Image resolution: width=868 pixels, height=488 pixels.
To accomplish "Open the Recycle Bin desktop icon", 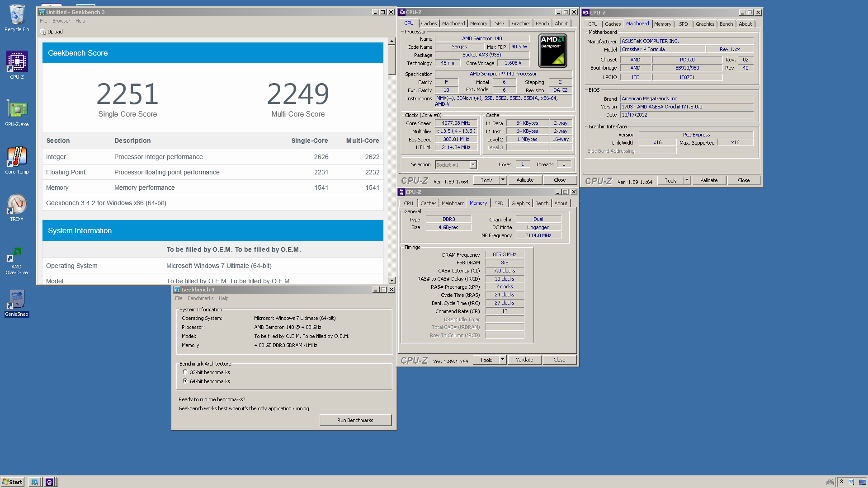I will pyautogui.click(x=17, y=18).
